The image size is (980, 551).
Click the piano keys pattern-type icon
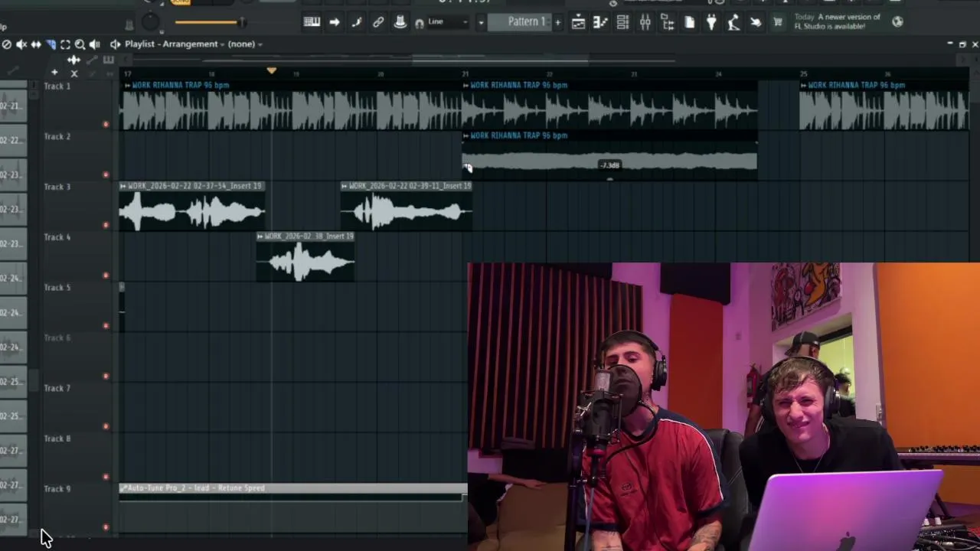coord(108,60)
